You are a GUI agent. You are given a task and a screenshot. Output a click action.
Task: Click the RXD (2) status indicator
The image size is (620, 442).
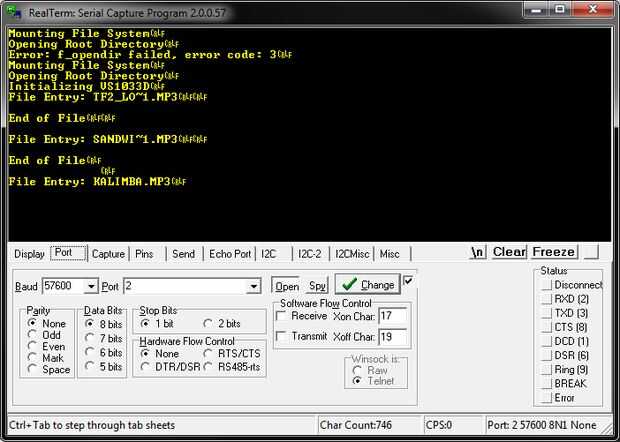click(x=547, y=299)
